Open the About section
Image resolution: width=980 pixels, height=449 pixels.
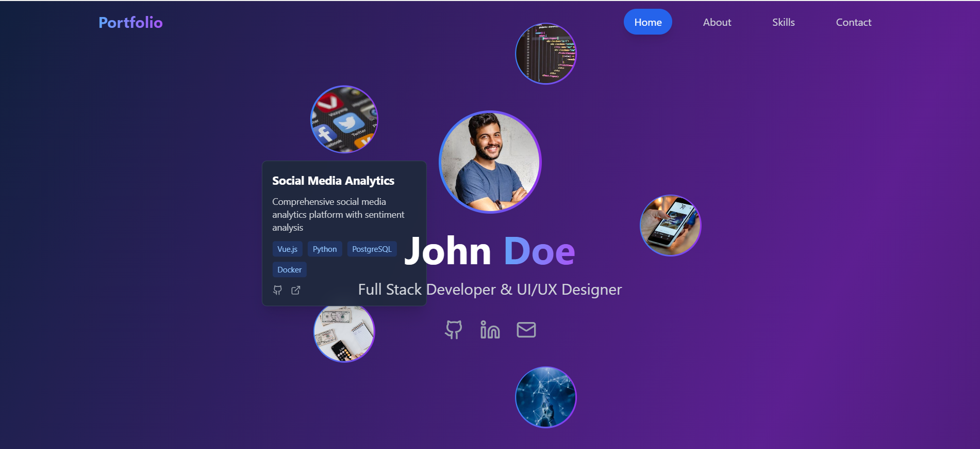pyautogui.click(x=717, y=22)
